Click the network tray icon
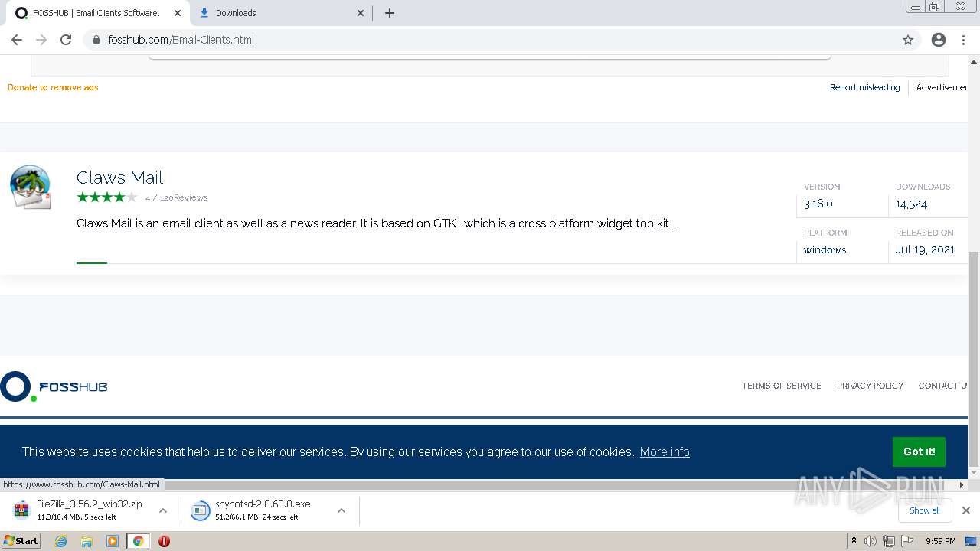980x551 pixels. click(889, 541)
